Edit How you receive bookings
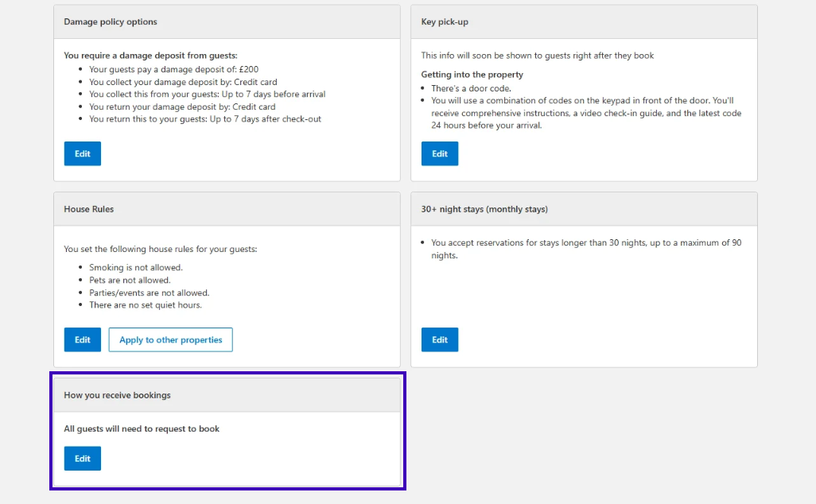 click(x=83, y=459)
